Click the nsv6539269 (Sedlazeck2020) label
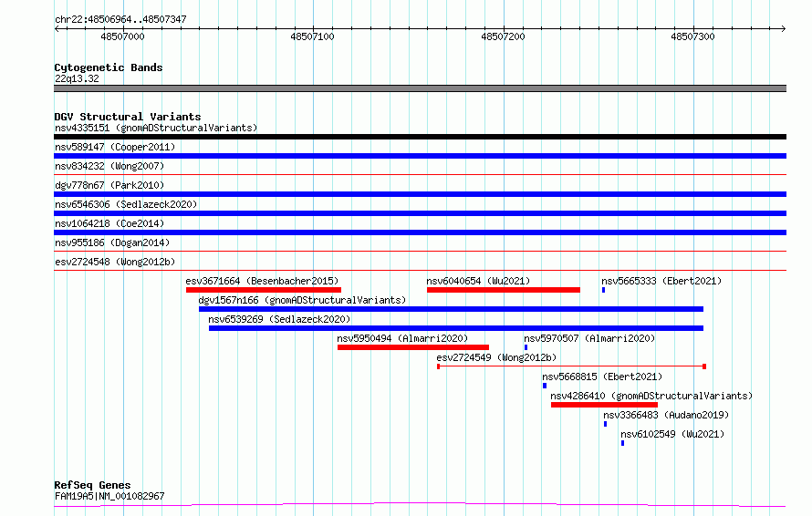 279,319
